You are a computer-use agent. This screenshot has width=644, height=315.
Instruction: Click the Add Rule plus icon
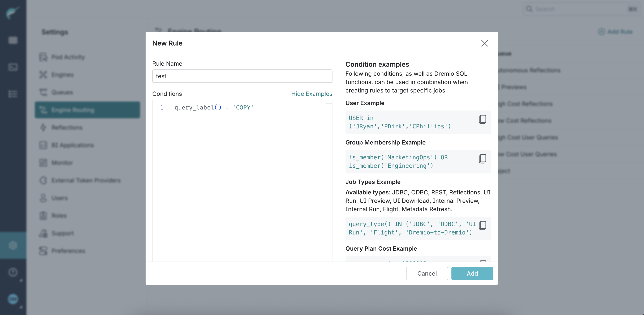click(x=601, y=32)
